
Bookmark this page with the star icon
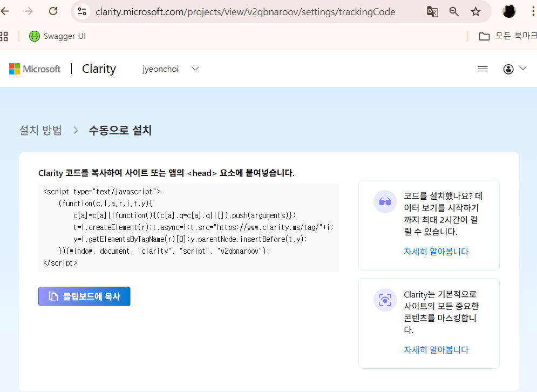point(475,12)
